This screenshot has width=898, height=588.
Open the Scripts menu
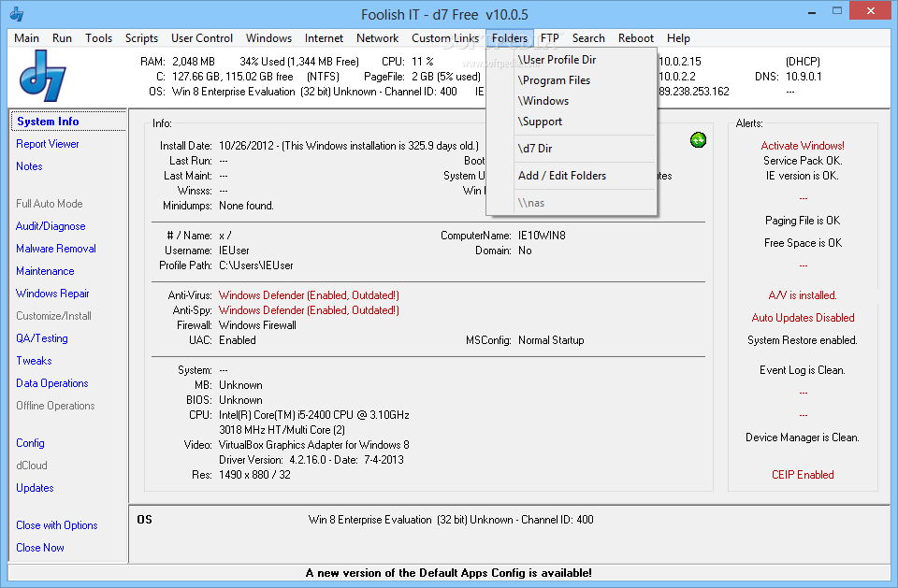(141, 38)
